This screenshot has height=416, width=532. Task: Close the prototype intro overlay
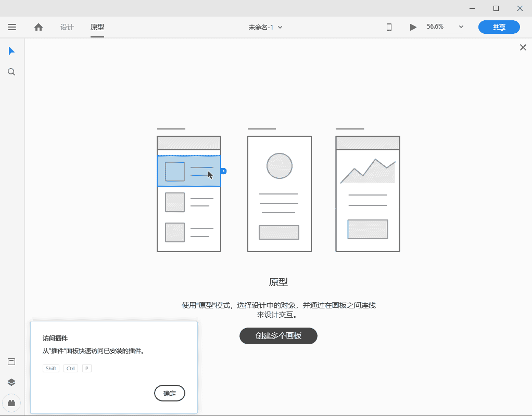[x=523, y=47]
